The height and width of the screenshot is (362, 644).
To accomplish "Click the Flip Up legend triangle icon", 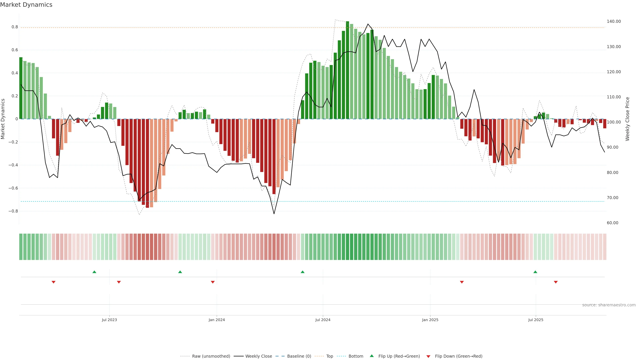I will point(371,356).
